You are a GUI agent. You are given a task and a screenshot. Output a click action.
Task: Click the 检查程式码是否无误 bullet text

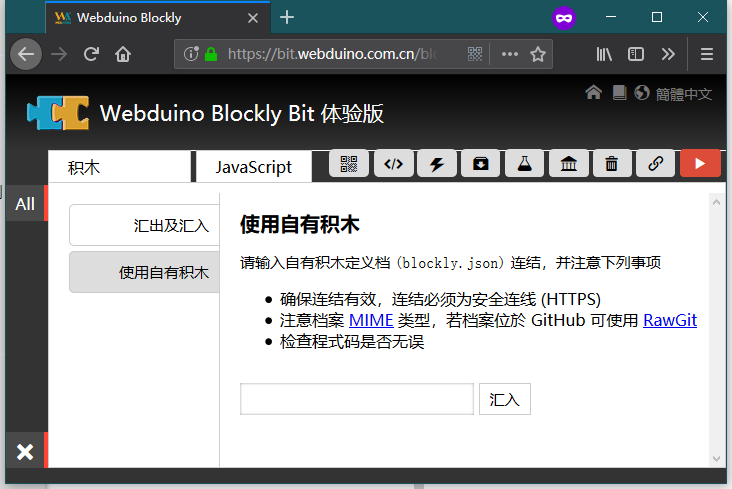pos(352,342)
